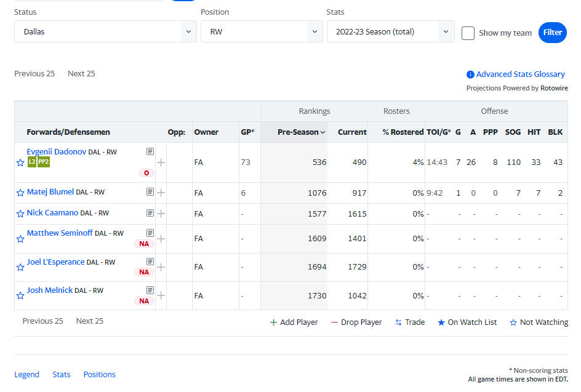Image resolution: width=581 pixels, height=392 pixels.
Task: Go to bottom Previous 25 page link
Action: click(x=42, y=321)
